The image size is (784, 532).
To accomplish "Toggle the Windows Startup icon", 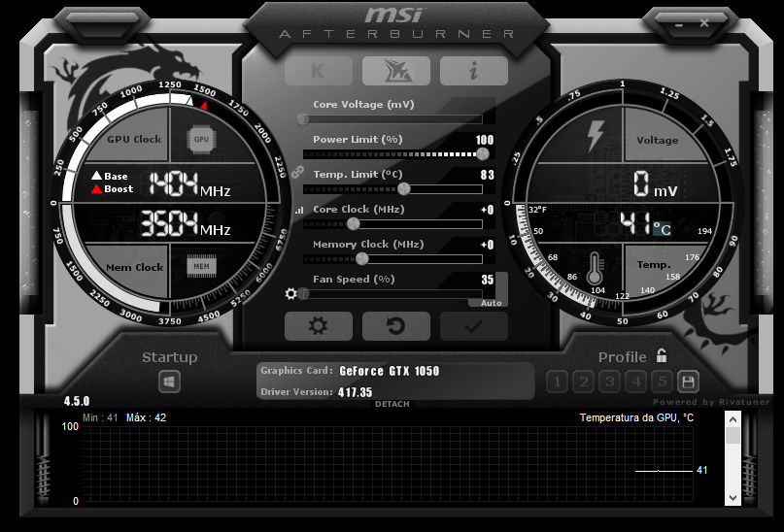I will pyautogui.click(x=169, y=382).
